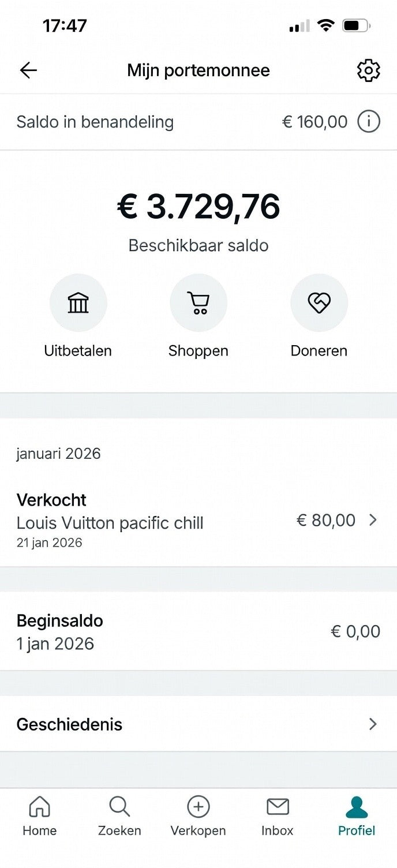397x868 pixels.
Task: Tap the Saldo in behandeling label
Action: (95, 122)
